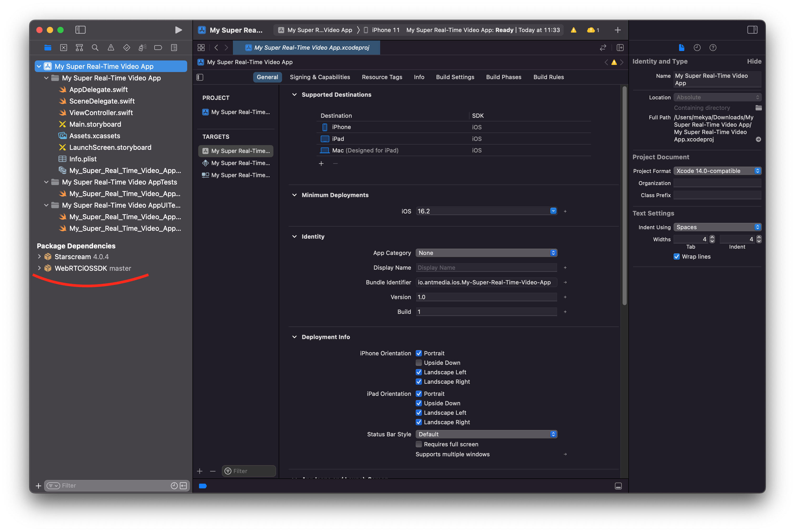795x532 pixels.
Task: Open the related items grid menu
Action: pos(201,48)
